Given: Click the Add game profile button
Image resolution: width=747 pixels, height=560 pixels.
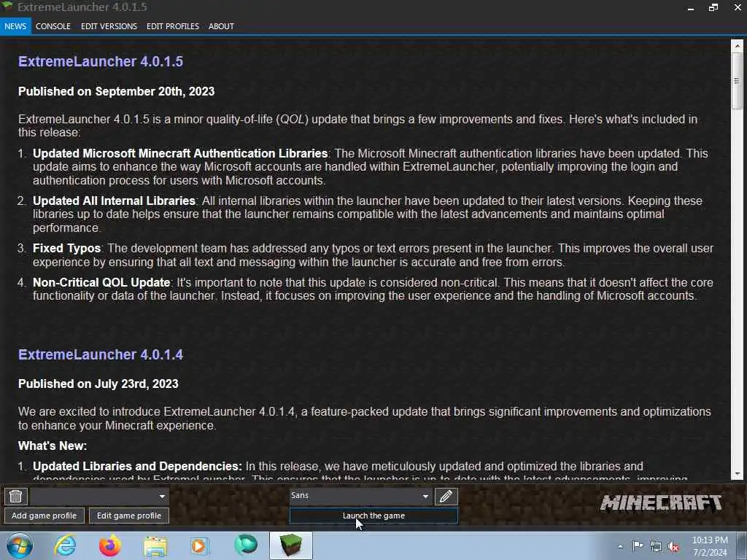Looking at the screenshot, I should (44, 516).
